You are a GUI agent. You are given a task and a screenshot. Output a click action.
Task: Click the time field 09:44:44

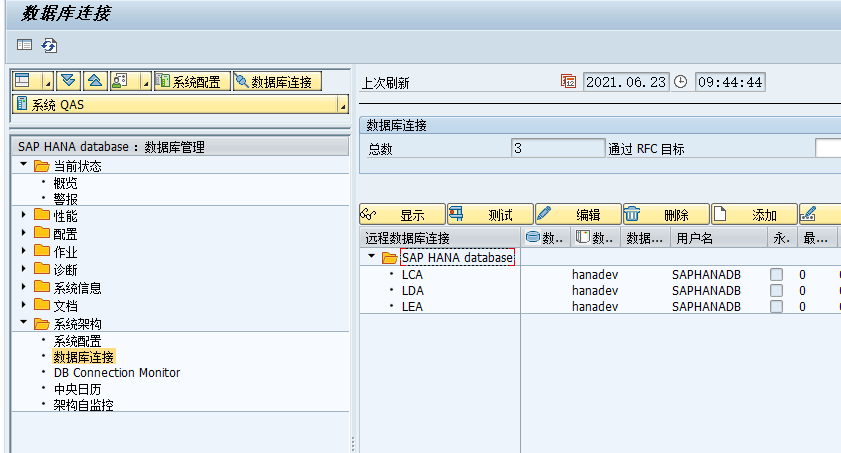pos(730,82)
